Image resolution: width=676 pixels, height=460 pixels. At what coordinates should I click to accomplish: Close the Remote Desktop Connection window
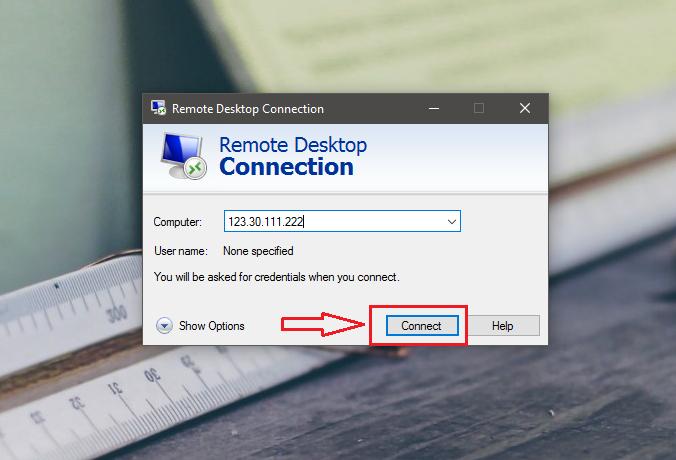point(525,108)
